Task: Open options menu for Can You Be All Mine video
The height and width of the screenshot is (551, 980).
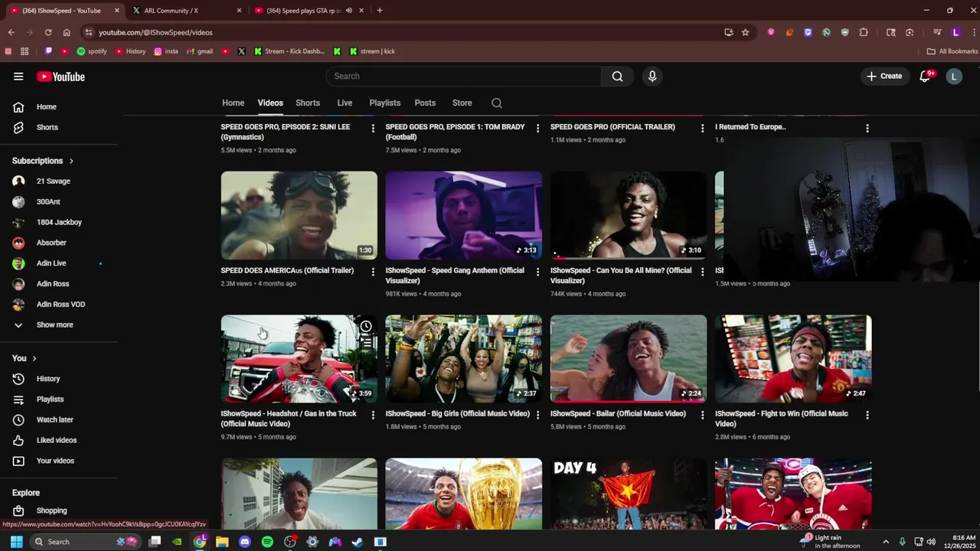Action: (x=702, y=272)
